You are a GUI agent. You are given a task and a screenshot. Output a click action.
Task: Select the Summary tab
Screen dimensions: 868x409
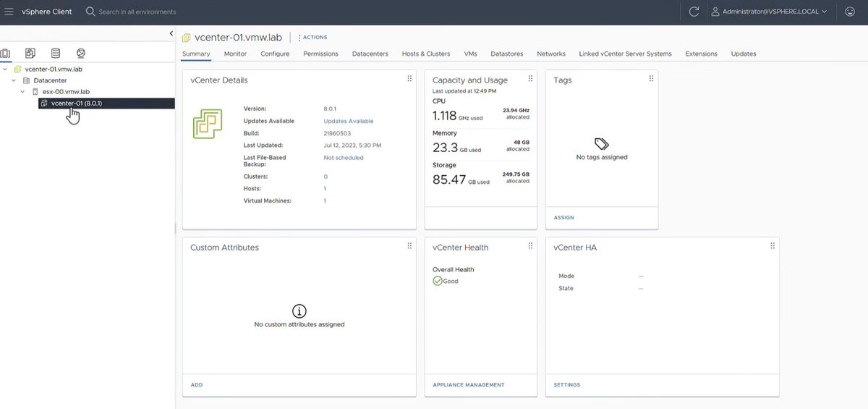click(196, 54)
